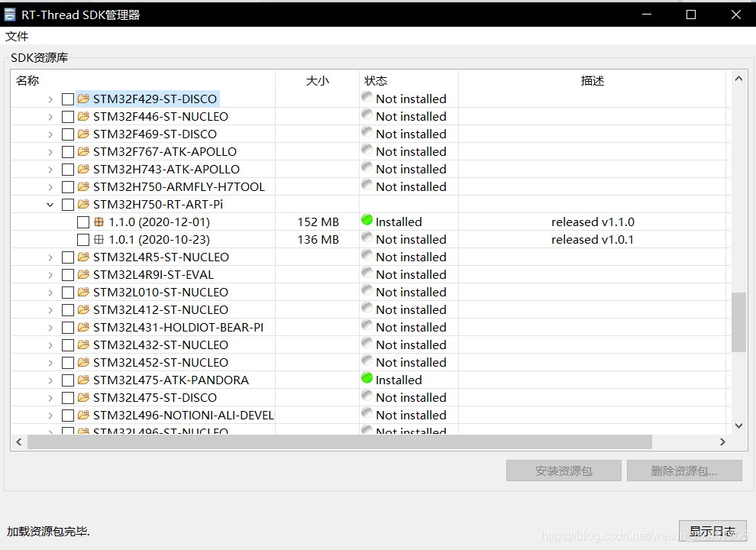Tick the STM32L475-ATK-PANDORA checkbox
This screenshot has height=550, width=756.
68,380
